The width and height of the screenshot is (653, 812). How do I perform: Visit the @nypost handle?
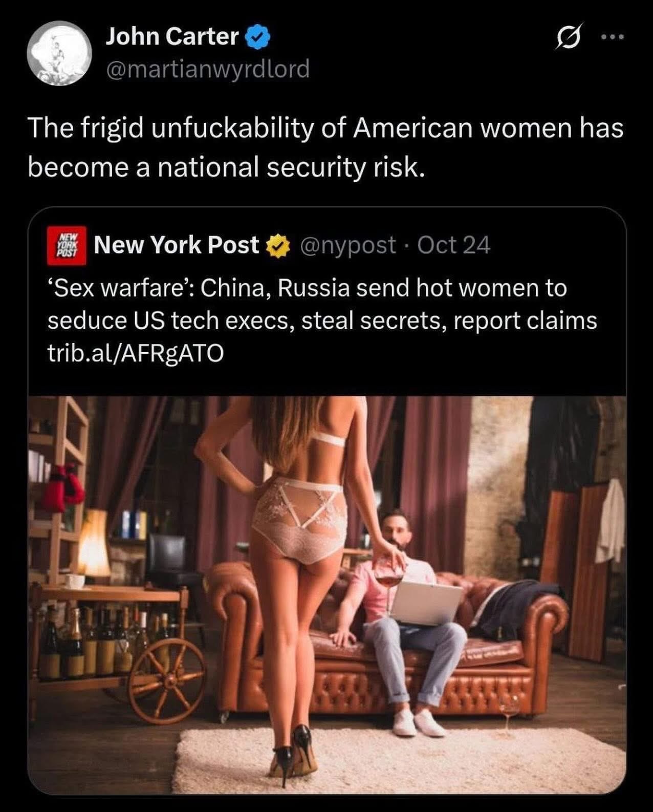(x=348, y=245)
